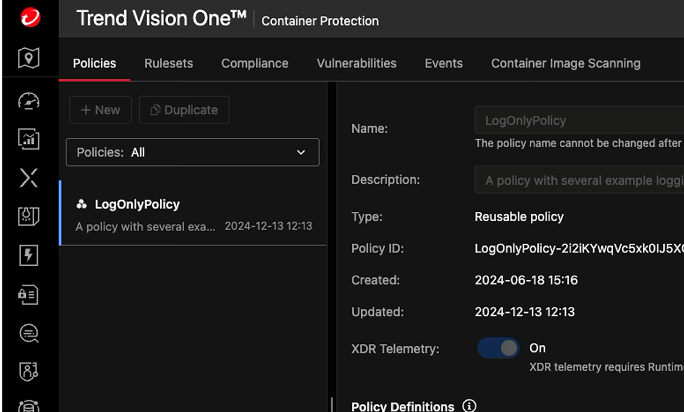This screenshot has height=412, width=684.
Task: Turn off the XDR Telemetry toggle
Action: [498, 348]
